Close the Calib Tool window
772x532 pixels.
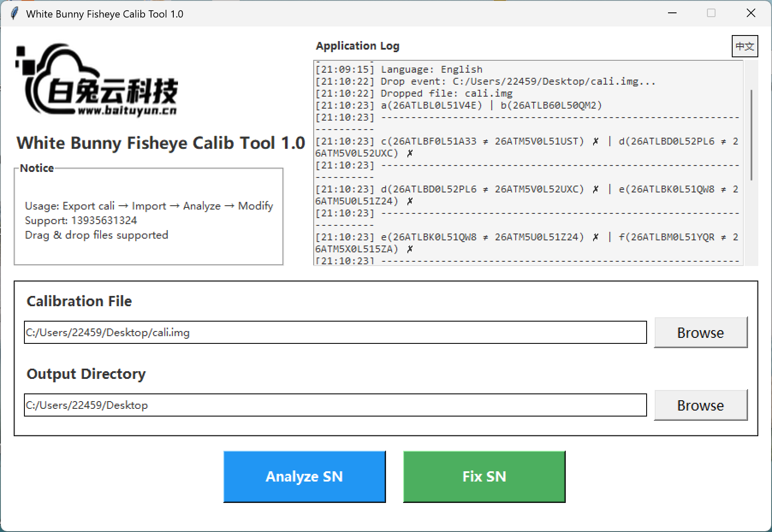pyautogui.click(x=751, y=13)
